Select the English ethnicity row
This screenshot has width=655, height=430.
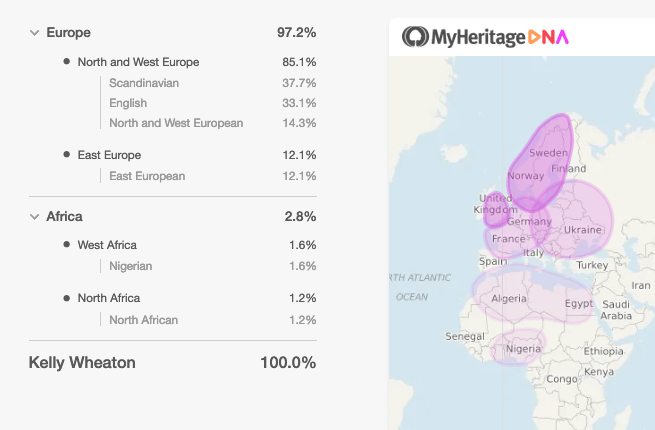point(128,103)
